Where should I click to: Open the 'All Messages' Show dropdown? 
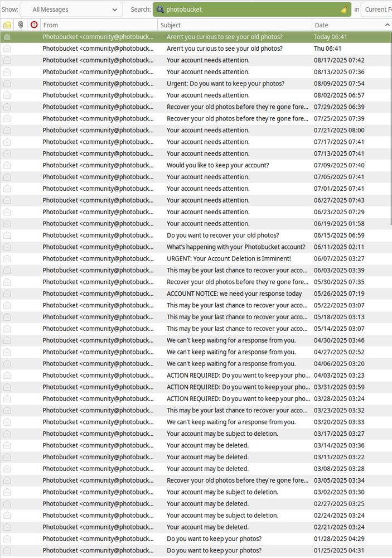point(71,9)
